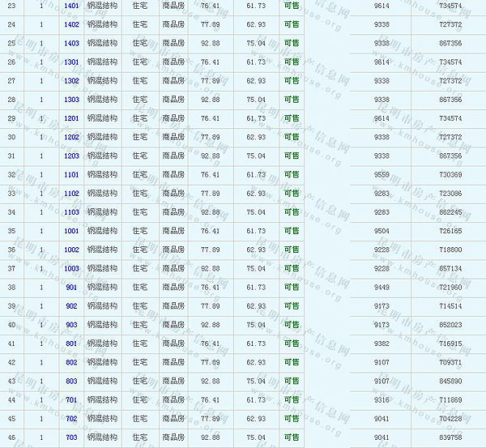Select total price cell 839758
The width and height of the screenshot is (486, 448).
pos(450,437)
